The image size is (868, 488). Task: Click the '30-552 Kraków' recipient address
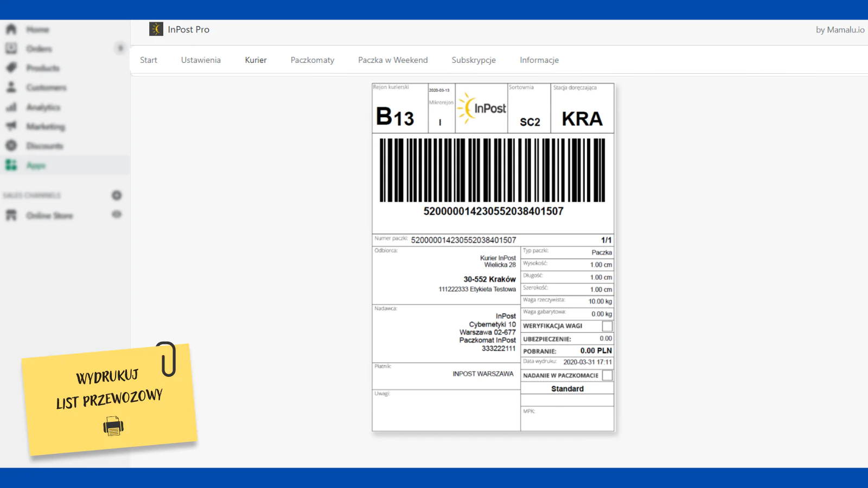(x=489, y=279)
